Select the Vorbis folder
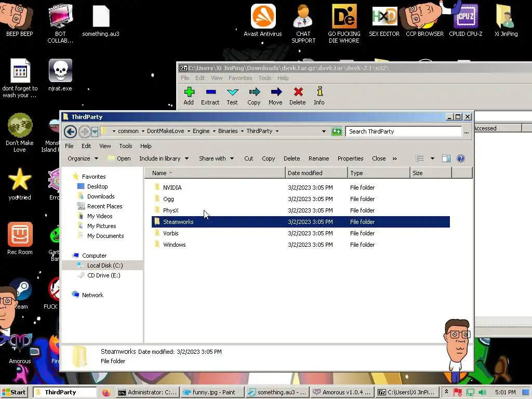Viewport: 532px width, 399px height. pos(300,233)
